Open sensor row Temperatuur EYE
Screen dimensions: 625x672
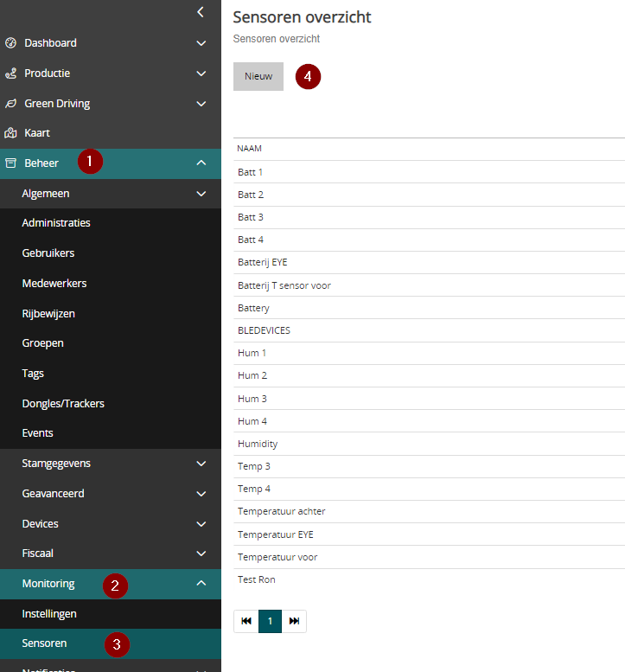pos(430,534)
